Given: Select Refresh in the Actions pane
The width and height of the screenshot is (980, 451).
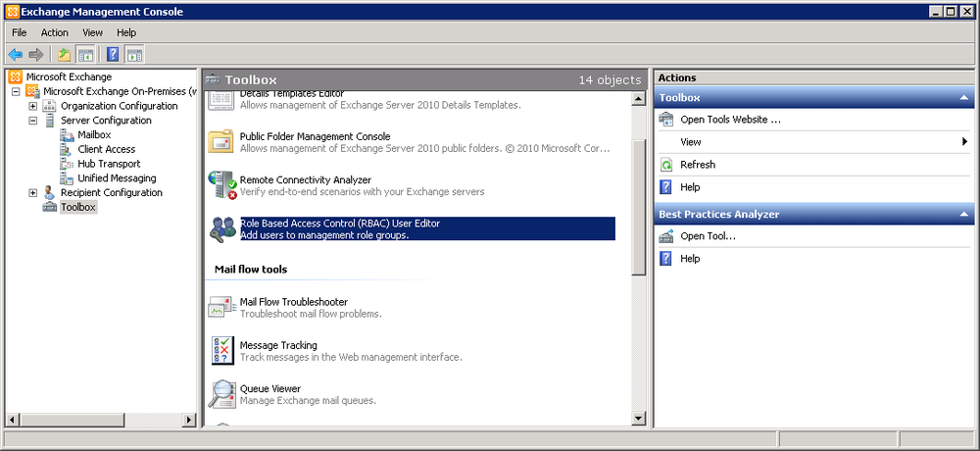Looking at the screenshot, I should point(698,165).
